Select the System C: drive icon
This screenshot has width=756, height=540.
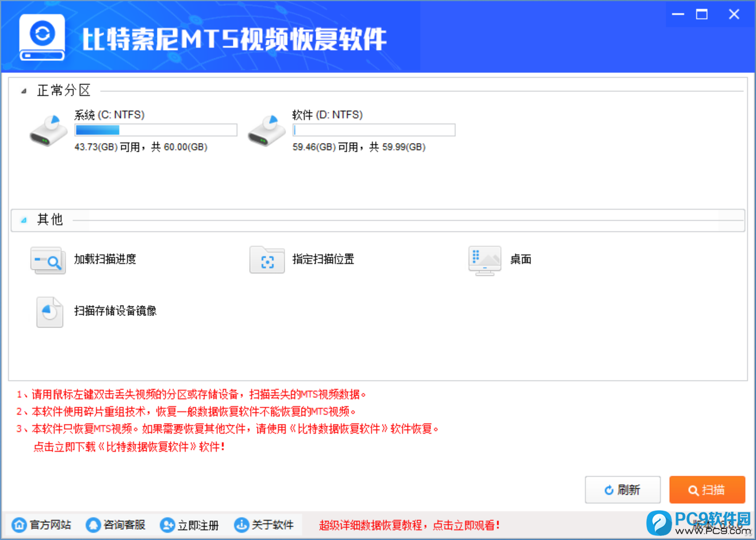pyautogui.click(x=48, y=130)
